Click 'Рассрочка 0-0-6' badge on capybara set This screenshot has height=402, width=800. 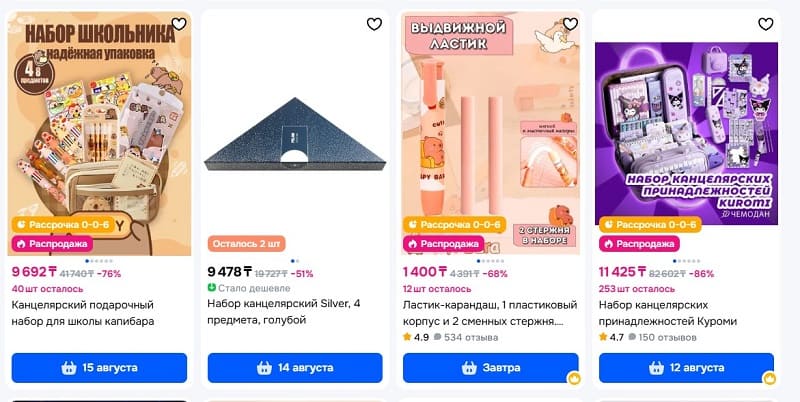pos(64,224)
